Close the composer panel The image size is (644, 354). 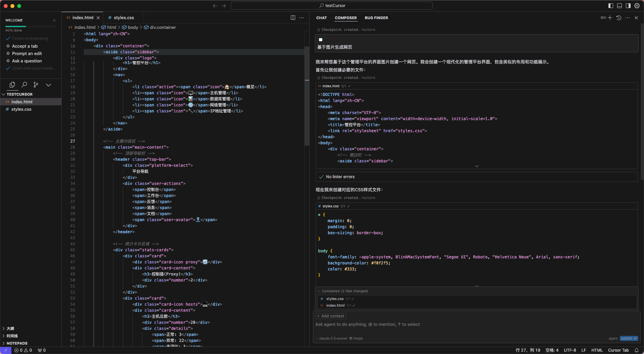(636, 18)
